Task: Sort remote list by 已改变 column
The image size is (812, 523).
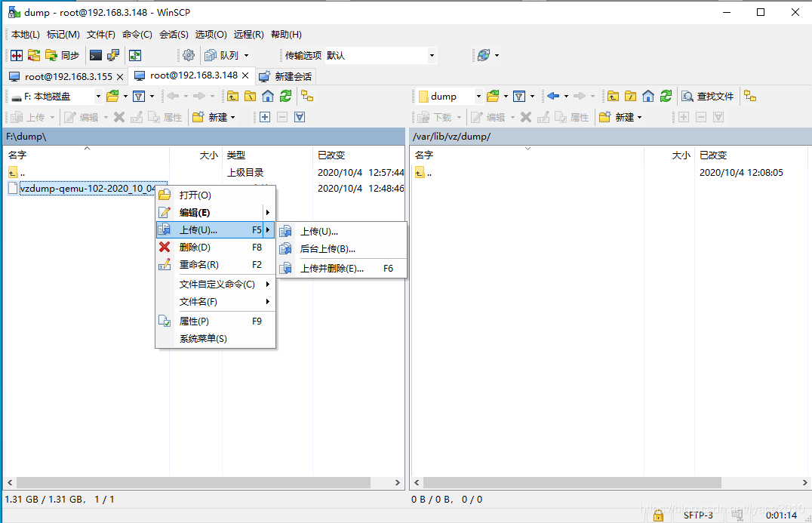Action: [x=751, y=155]
